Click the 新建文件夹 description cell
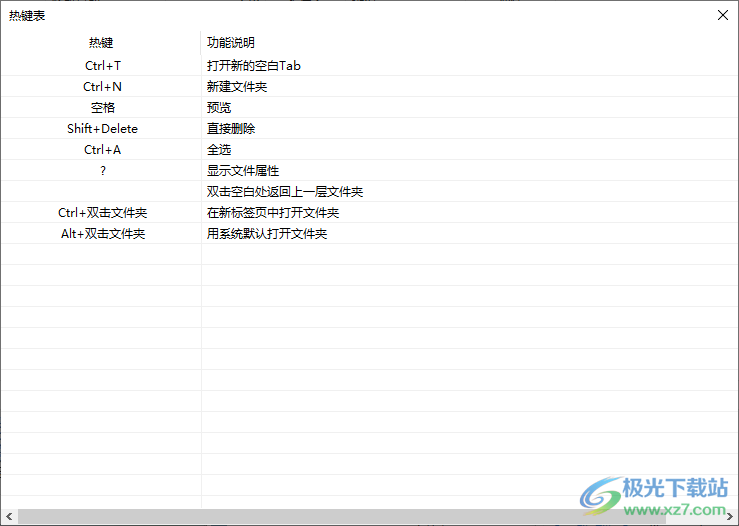Screen dimensions: 739x526 pos(237,87)
